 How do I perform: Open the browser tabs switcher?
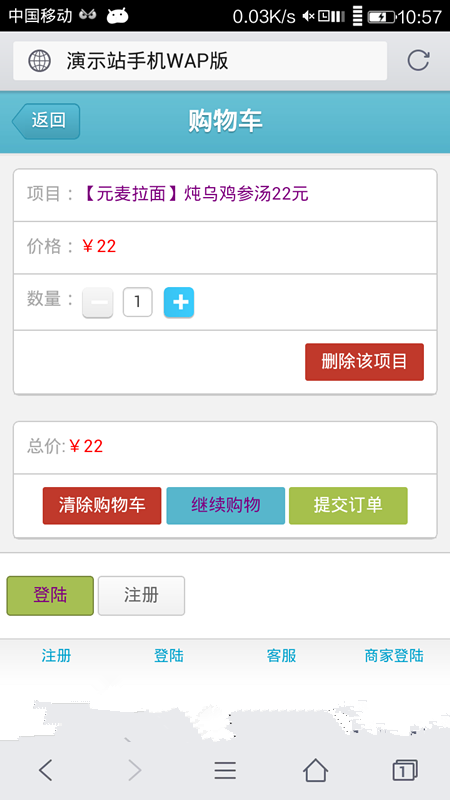(405, 770)
